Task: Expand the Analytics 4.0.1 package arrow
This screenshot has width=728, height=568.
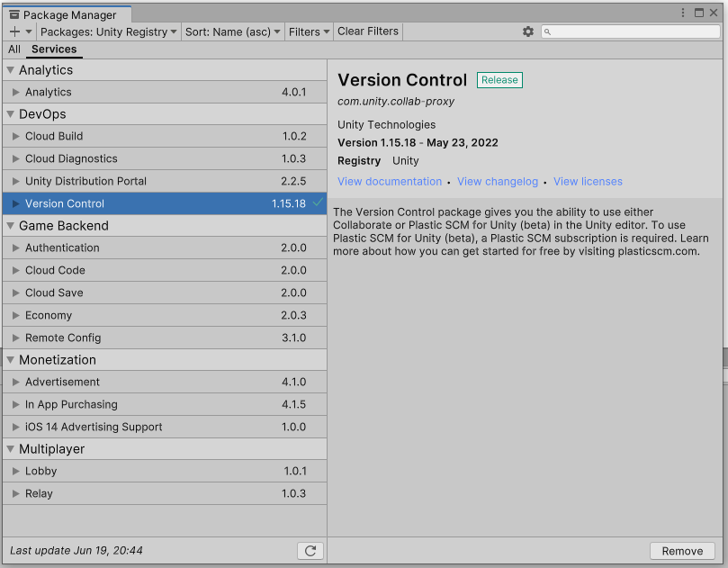Action: [x=16, y=92]
